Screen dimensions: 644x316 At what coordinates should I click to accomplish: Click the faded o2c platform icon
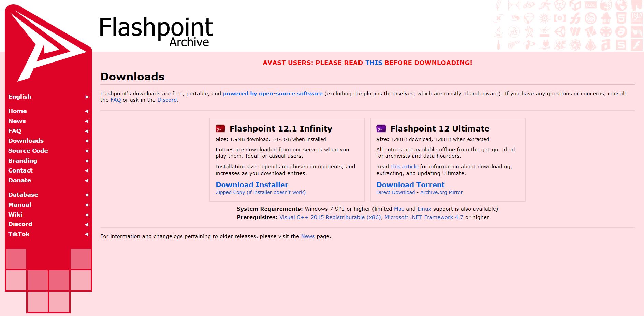590,5
